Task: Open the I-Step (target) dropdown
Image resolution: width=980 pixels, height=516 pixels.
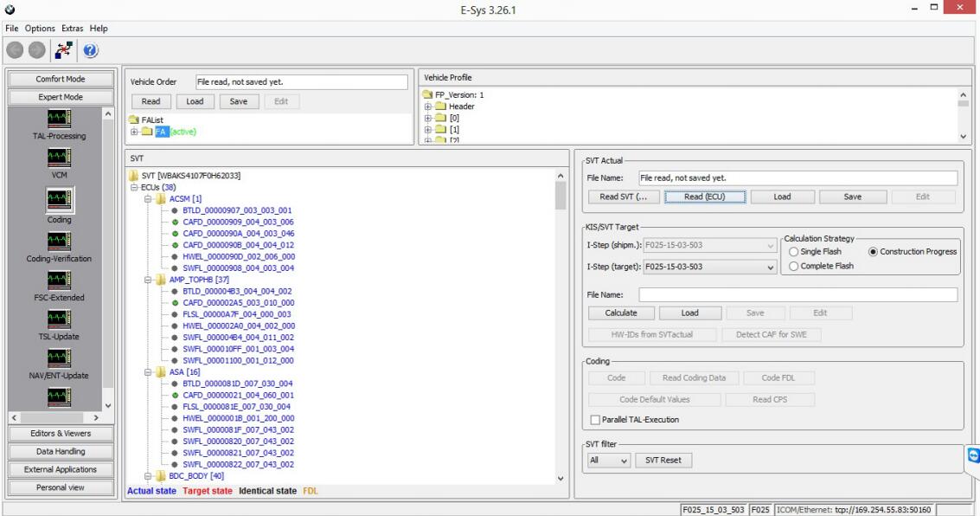Action: pos(771,267)
